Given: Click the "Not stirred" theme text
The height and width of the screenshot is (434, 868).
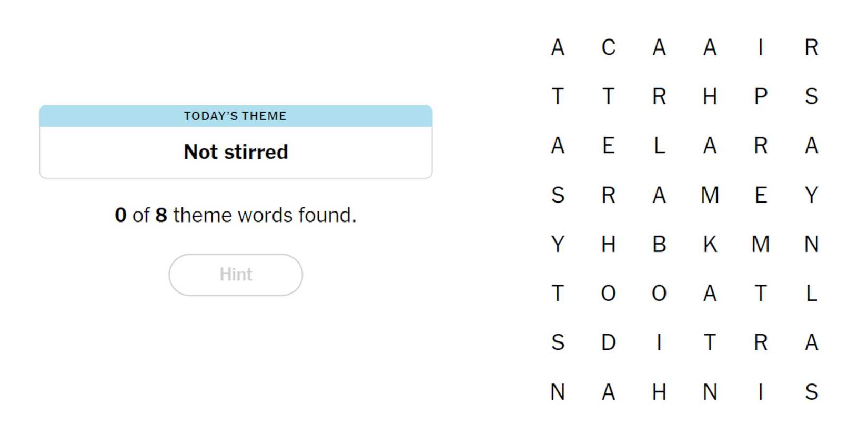Looking at the screenshot, I should pos(236,152).
